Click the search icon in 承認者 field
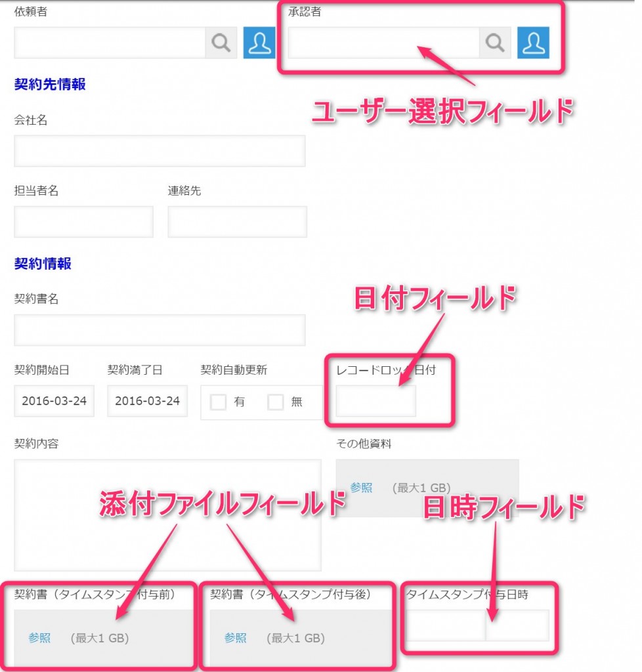 (495, 43)
